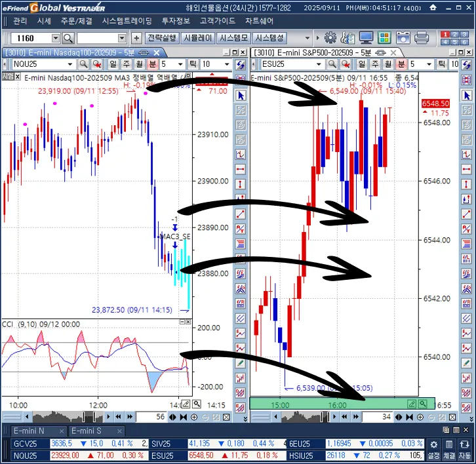Screen dimensions: 476x464
Task: Click the 체결 button in ticker panel
Action: (449, 449)
